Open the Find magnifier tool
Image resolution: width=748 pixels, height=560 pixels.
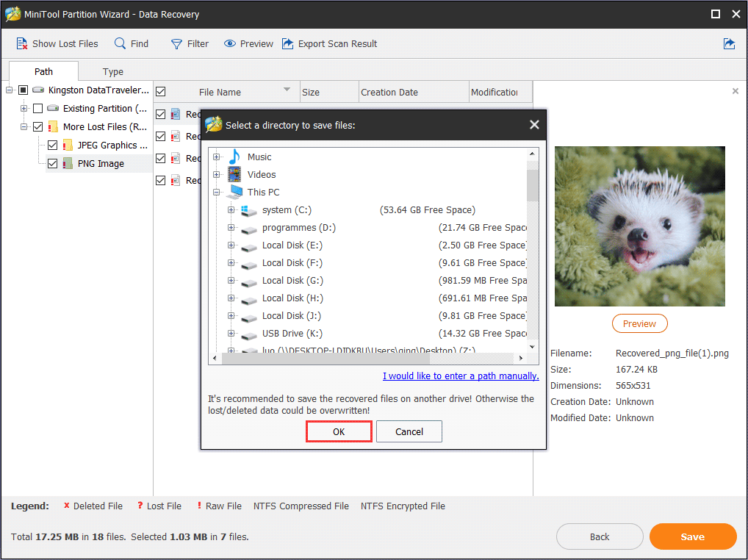click(x=120, y=43)
